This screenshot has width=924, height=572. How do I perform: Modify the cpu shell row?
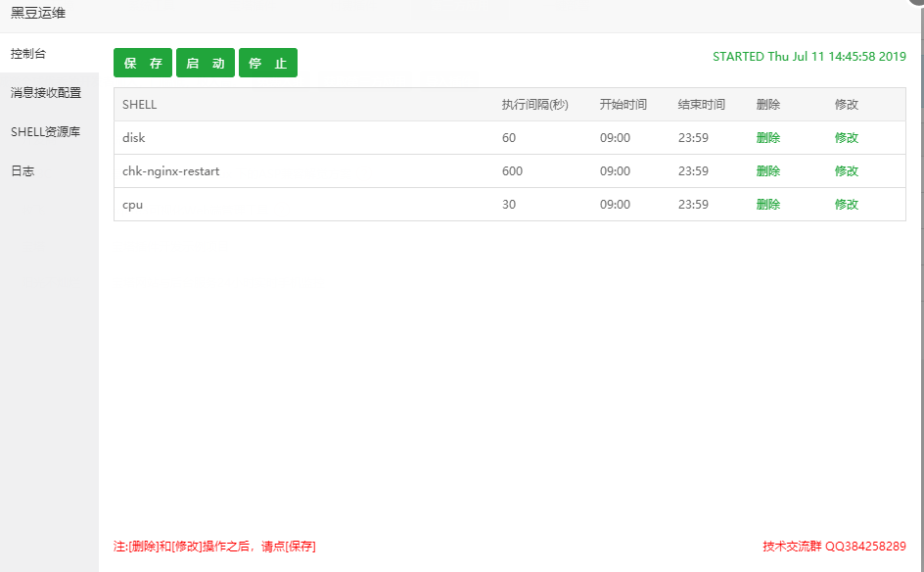(847, 205)
